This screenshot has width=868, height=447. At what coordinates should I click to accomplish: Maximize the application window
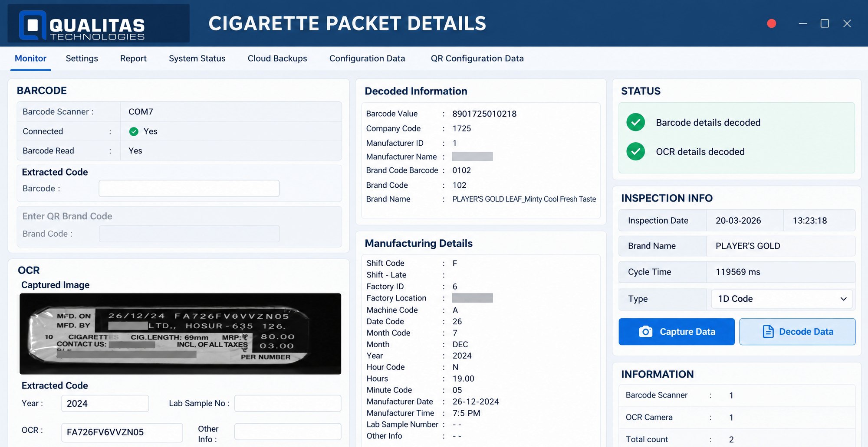825,23
